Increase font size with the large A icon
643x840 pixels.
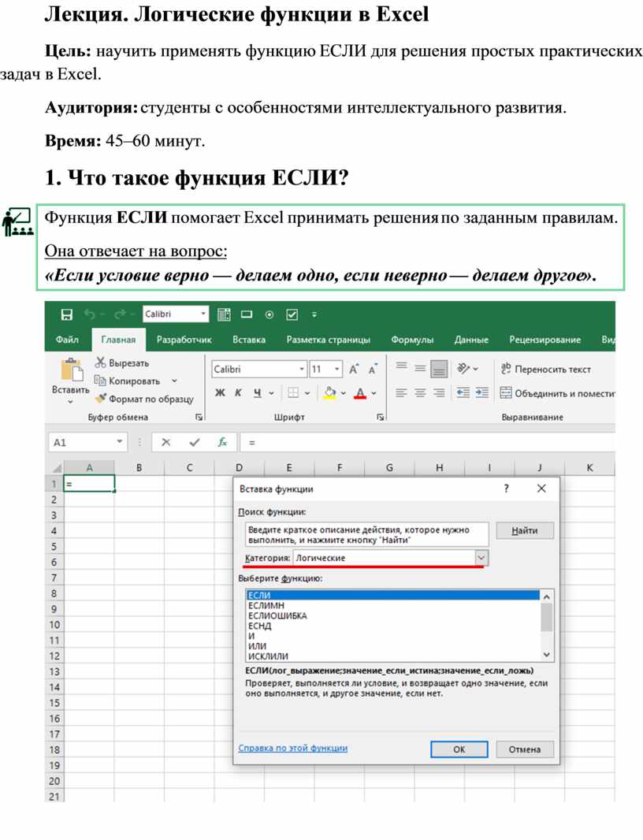click(353, 369)
